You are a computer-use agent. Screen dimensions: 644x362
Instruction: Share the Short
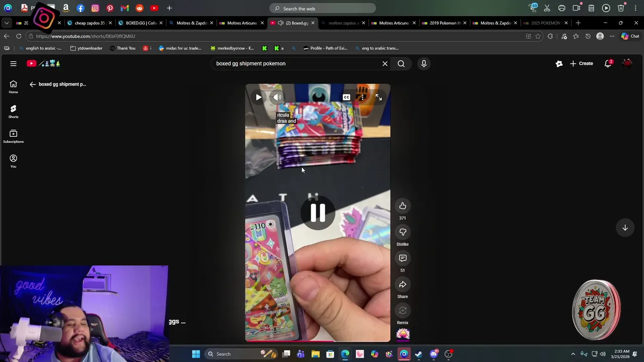(403, 284)
